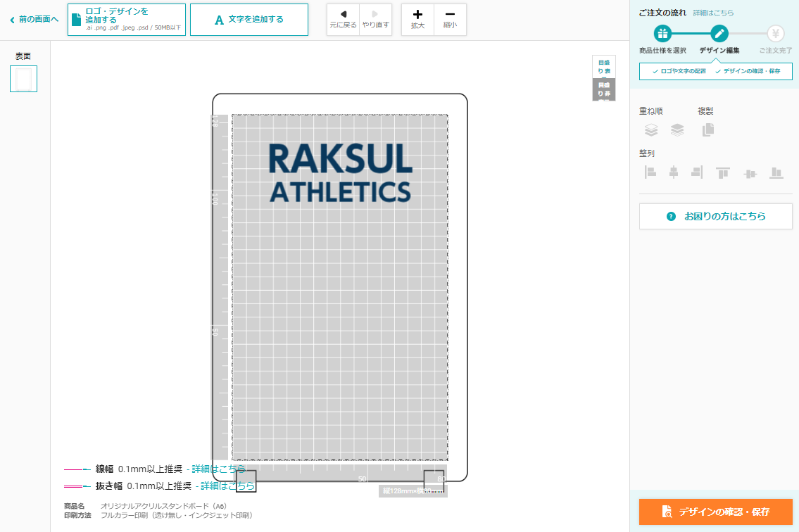
Task: Switch ruler display to 目盛り表示
Action: click(x=604, y=67)
